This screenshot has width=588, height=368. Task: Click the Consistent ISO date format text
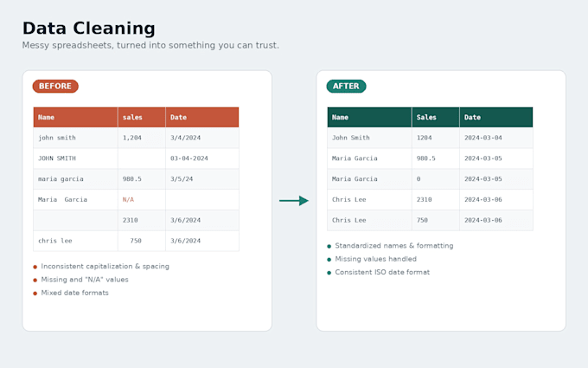point(382,272)
